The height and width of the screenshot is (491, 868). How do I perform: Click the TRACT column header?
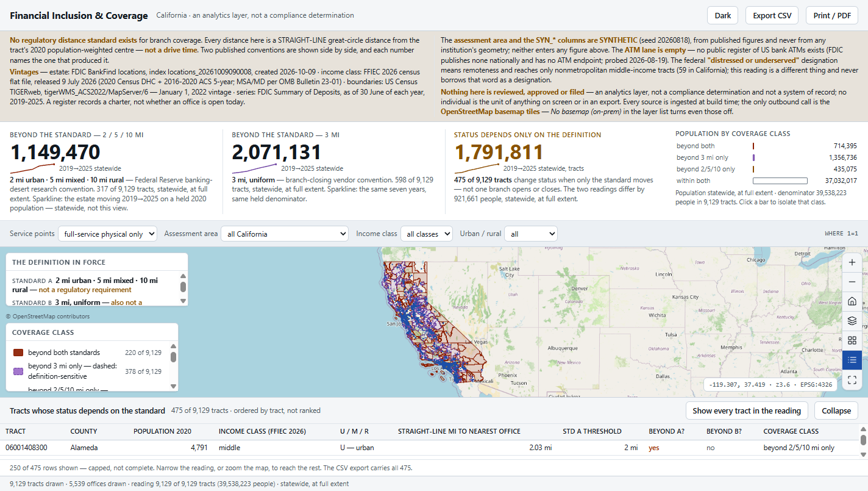(16, 431)
